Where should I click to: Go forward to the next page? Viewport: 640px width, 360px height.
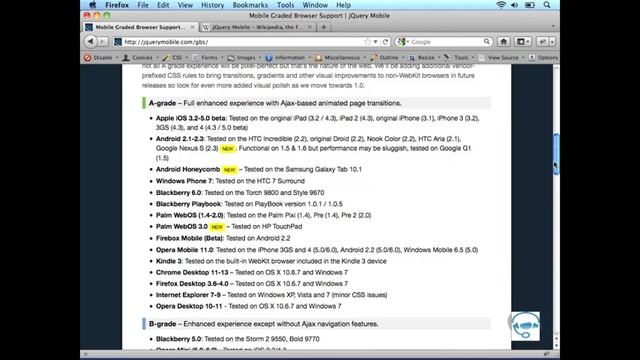point(102,42)
